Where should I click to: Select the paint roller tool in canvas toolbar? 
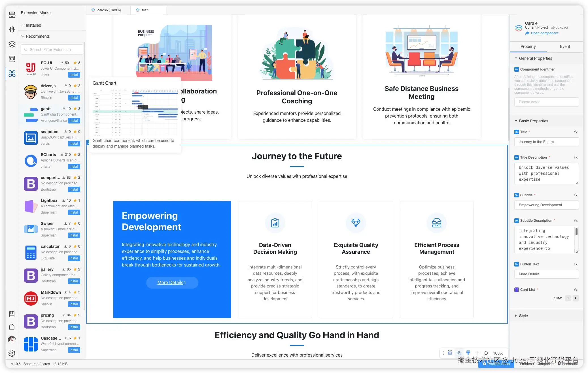pyautogui.click(x=468, y=353)
